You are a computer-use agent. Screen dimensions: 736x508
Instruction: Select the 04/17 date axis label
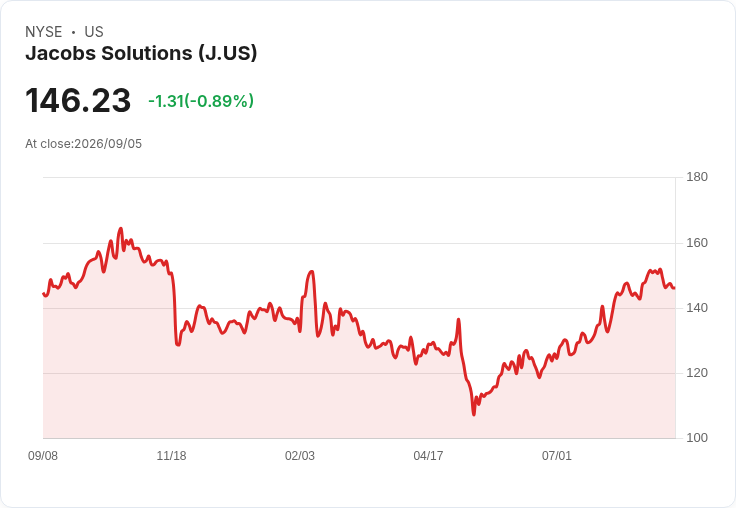[x=428, y=455]
